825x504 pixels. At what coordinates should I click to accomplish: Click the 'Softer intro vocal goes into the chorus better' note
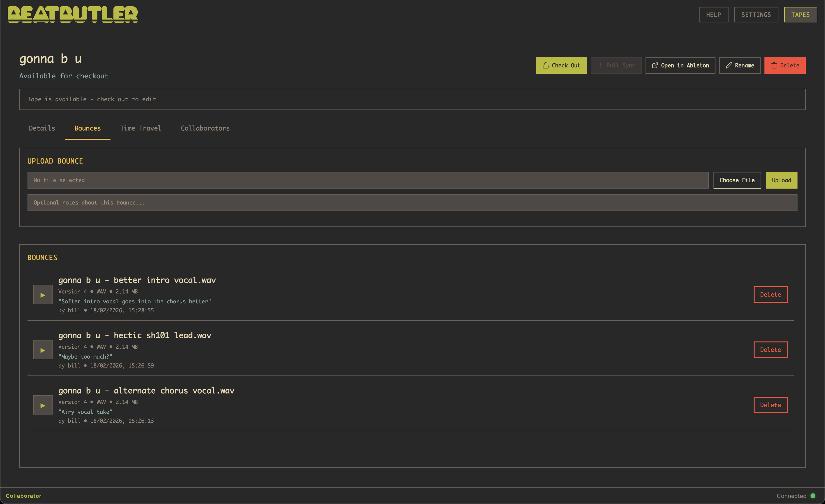(135, 301)
